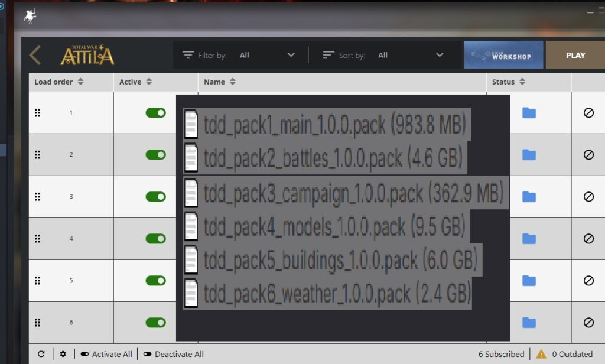Open settings gear in bottom bar
Viewport: 605px width, 364px height.
(x=63, y=354)
